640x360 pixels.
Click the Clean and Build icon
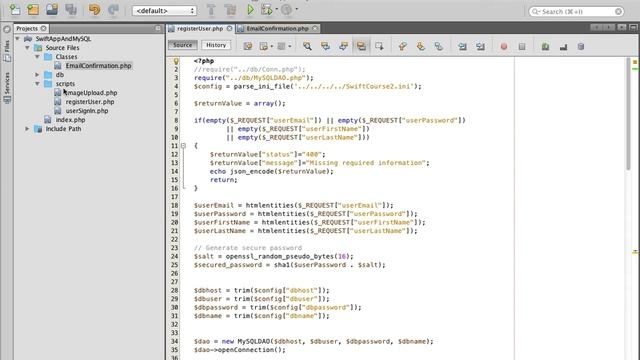click(230, 9)
